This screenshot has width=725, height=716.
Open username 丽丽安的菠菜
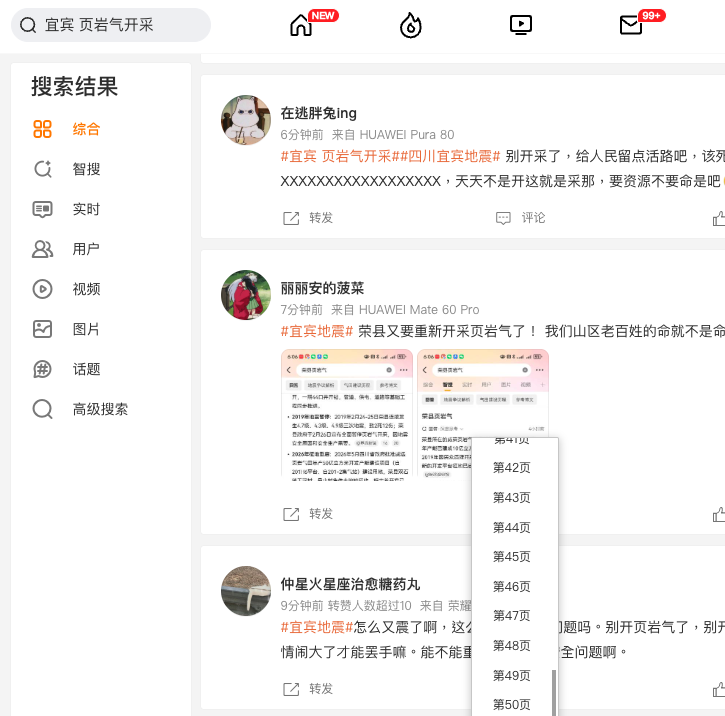pyautogui.click(x=322, y=288)
